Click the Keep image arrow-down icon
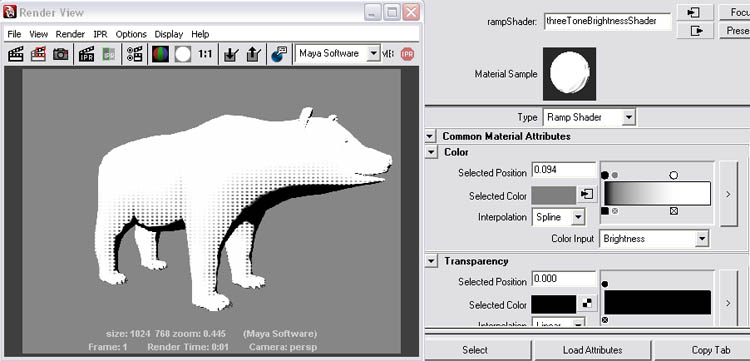The image size is (750, 361). (x=231, y=54)
